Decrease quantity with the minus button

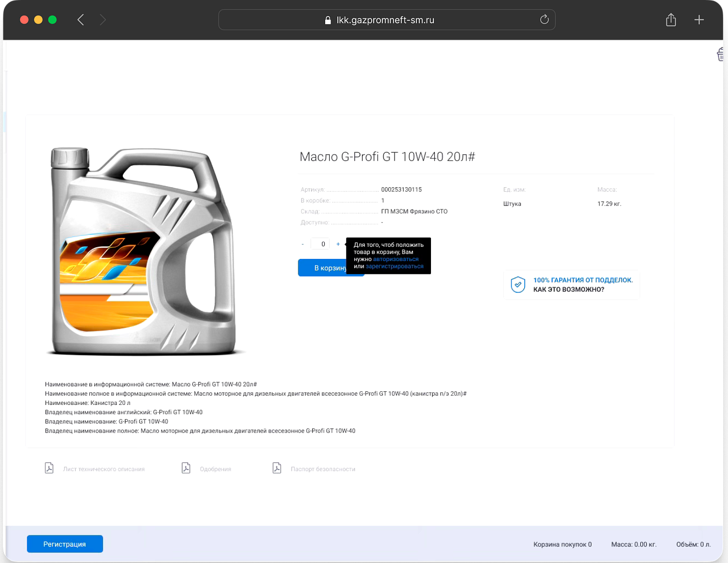302,244
